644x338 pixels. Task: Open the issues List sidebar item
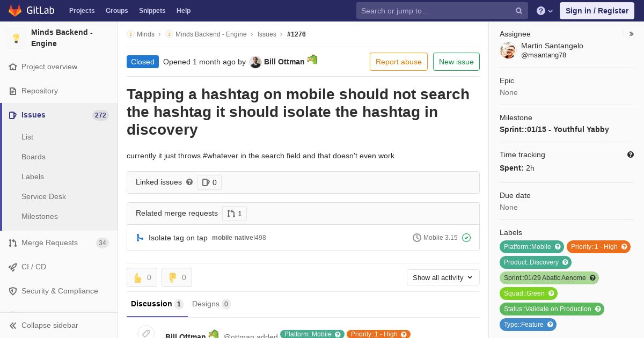click(x=27, y=137)
